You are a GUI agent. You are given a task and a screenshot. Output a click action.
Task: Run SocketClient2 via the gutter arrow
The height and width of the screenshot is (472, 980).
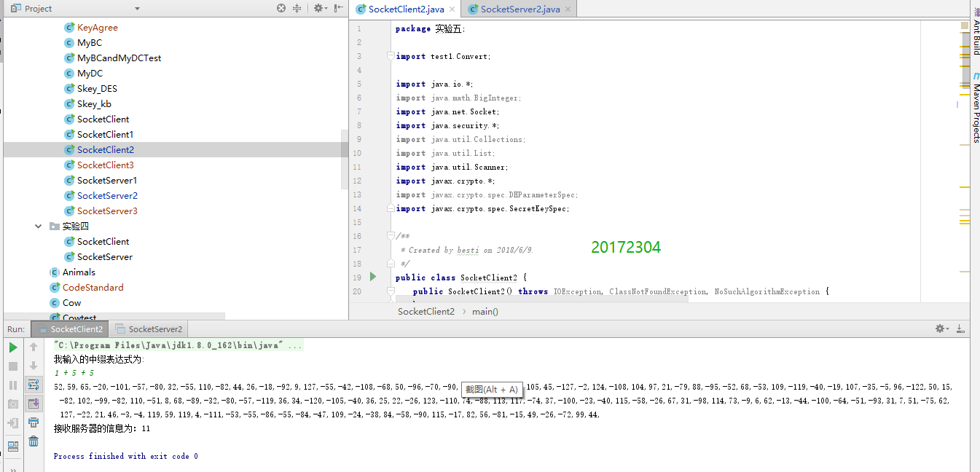(373, 277)
